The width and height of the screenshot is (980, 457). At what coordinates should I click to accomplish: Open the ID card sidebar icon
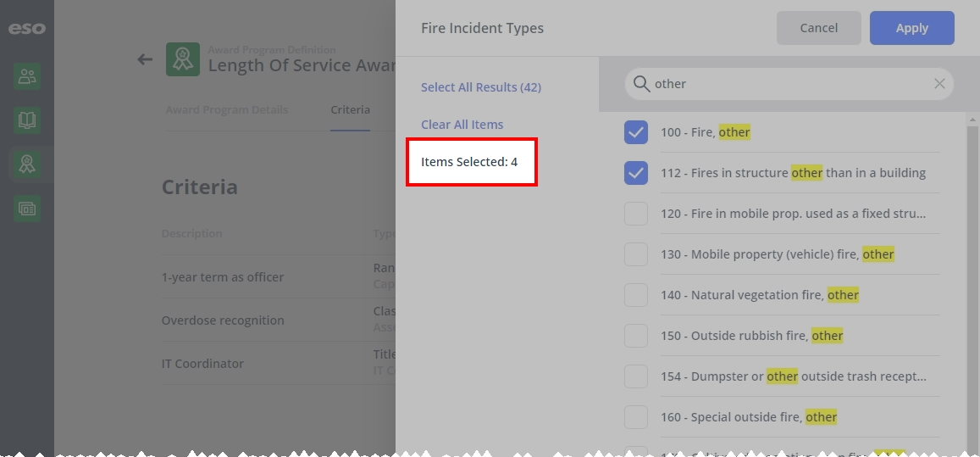27,209
